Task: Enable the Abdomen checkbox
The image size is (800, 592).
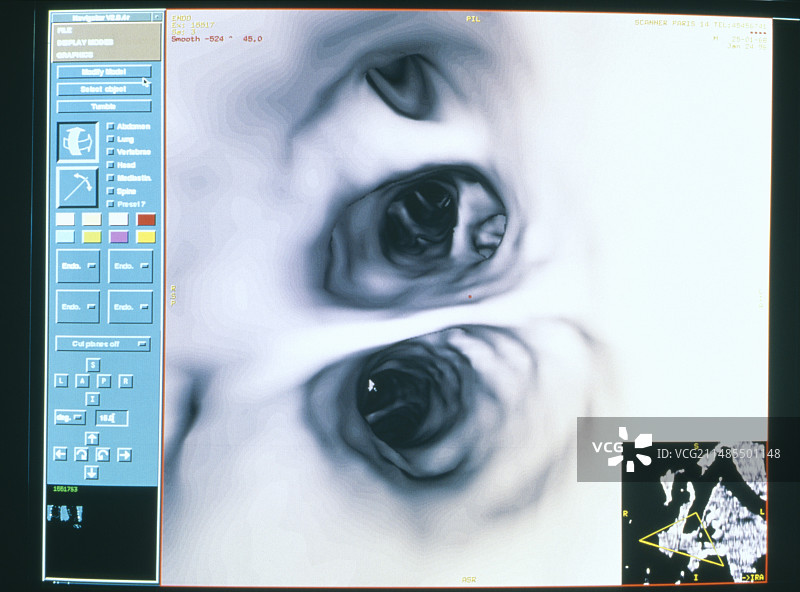Action: pyautogui.click(x=110, y=126)
